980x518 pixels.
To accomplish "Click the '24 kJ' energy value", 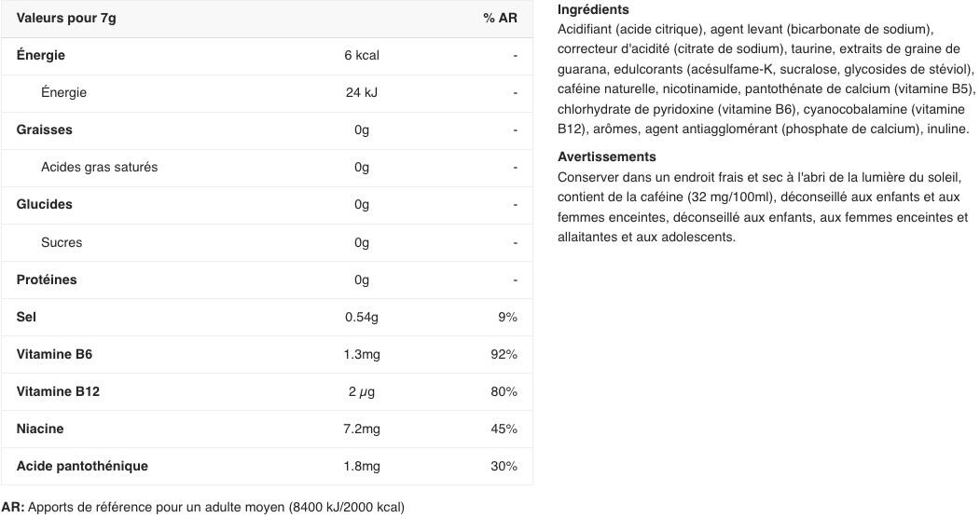I will tap(361, 92).
